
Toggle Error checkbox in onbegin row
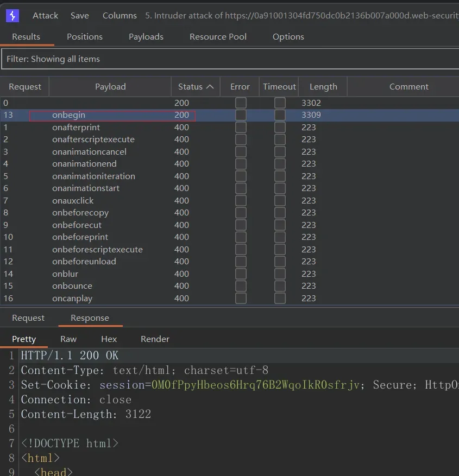241,115
